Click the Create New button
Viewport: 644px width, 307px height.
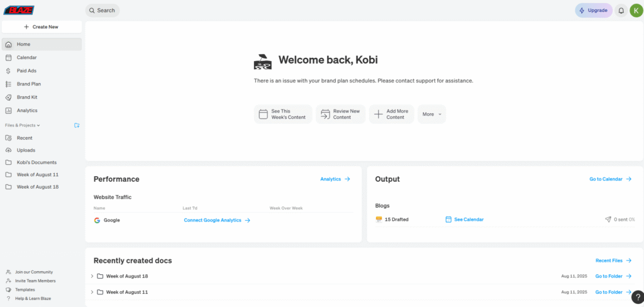(42, 27)
